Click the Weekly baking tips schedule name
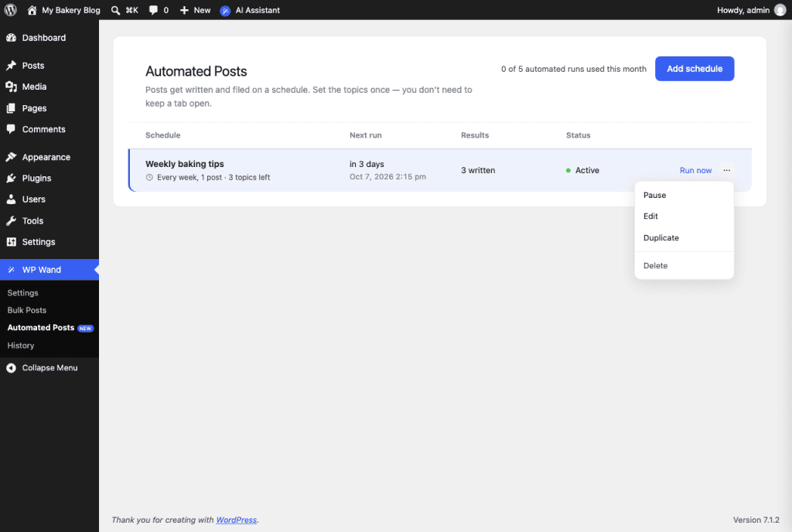Screen dimensions: 792x532 pyautogui.click(x=184, y=164)
